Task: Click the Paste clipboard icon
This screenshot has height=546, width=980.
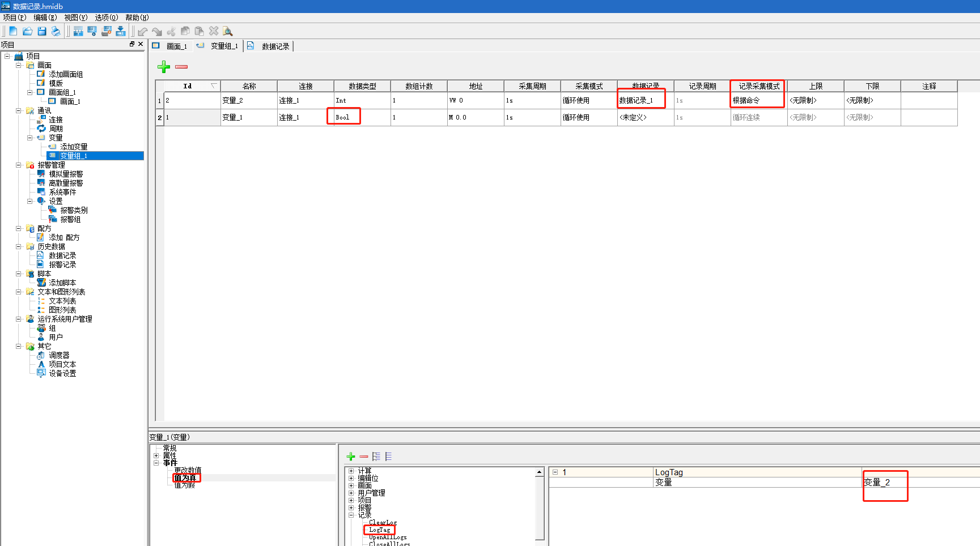Action: tap(199, 31)
